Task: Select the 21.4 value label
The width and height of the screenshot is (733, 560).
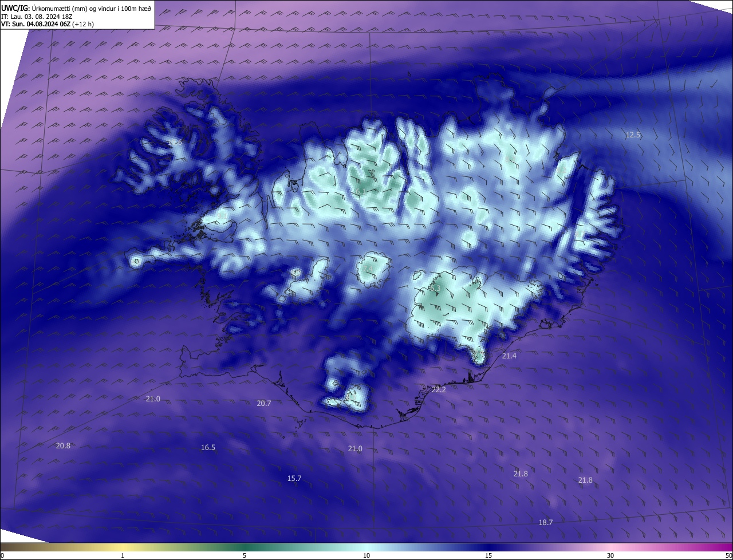Action: pyautogui.click(x=509, y=356)
